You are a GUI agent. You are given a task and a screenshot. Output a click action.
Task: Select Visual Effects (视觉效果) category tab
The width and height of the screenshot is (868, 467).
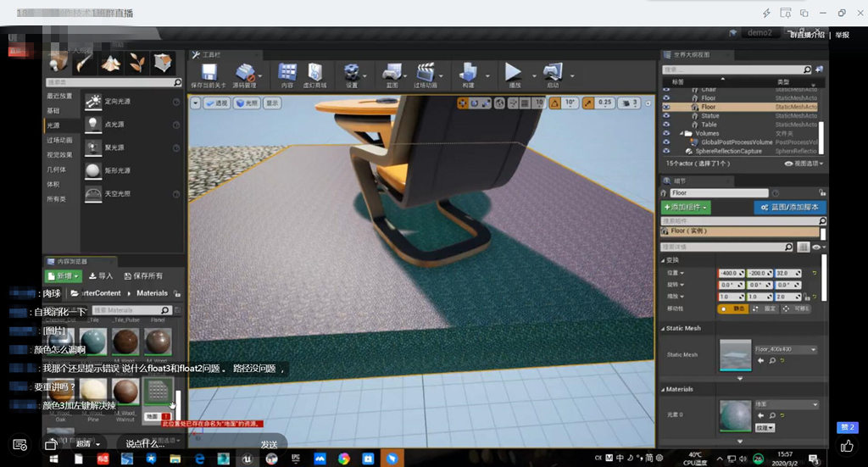pos(61,155)
